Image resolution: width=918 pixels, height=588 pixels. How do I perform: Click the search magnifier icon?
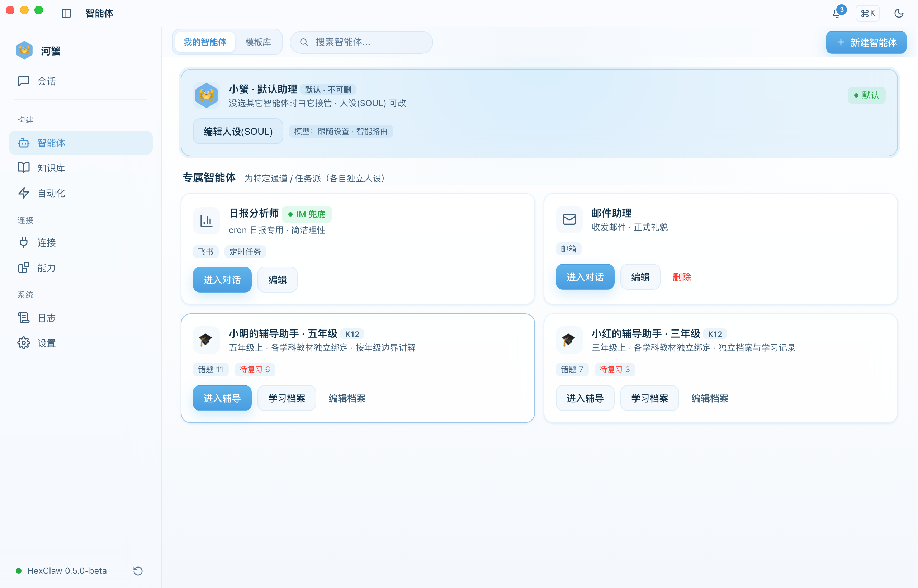304,42
